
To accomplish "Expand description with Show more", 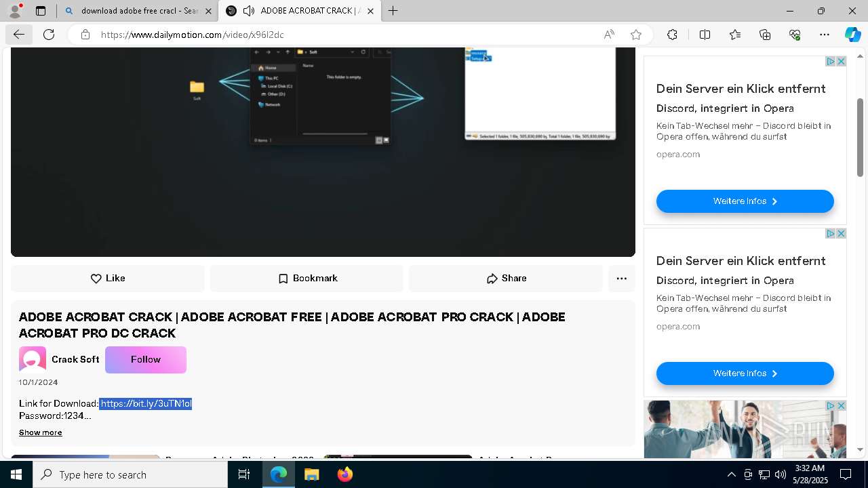I will tap(41, 432).
